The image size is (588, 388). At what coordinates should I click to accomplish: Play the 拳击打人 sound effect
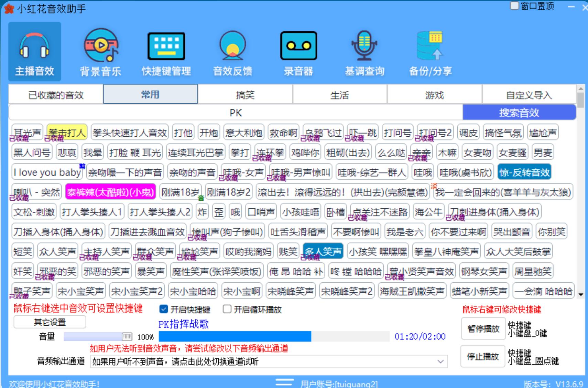[67, 133]
